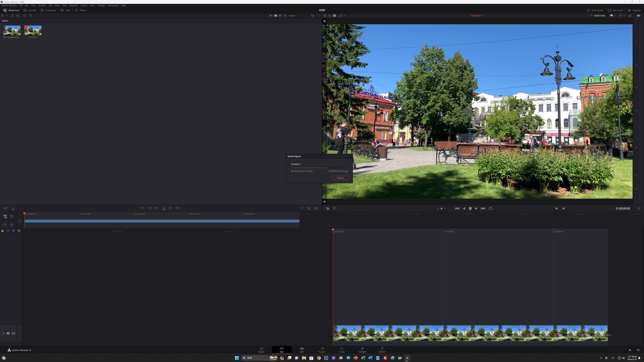Switch media pool to thumbnail view
Image resolution: width=644 pixels, height=362 pixels.
[x=276, y=15]
